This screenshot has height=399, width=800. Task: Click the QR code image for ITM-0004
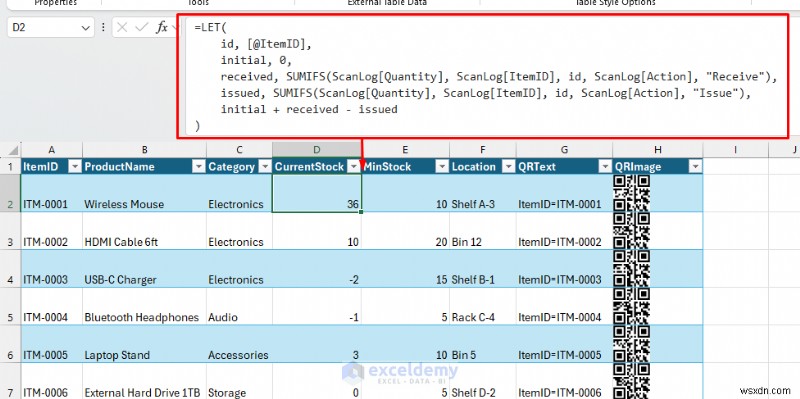pyautogui.click(x=632, y=307)
